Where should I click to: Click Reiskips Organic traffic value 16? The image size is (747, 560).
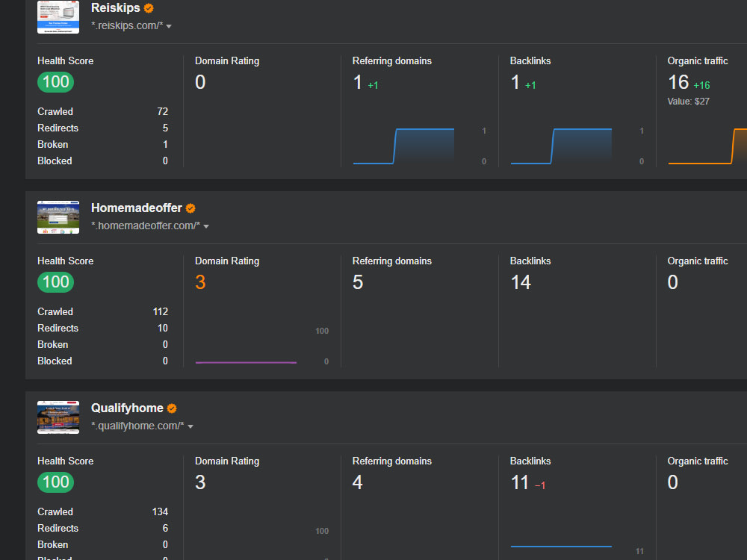[x=678, y=82]
